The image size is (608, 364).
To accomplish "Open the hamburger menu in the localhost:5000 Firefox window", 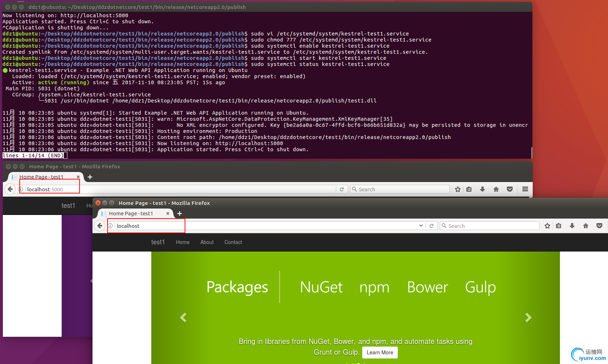I will [525, 189].
